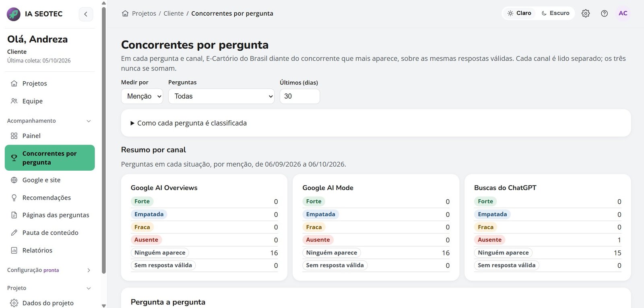Screen dimensions: 644x308
Task: Open Recomendações in the sidebar
Action: tap(50, 198)
